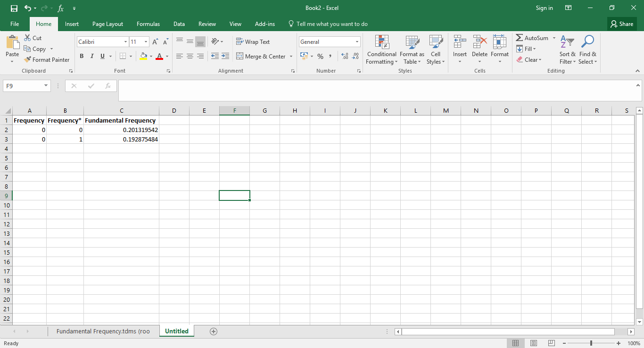Toggle middle vertical alignment
Viewport: 644px width, 348px height.
point(190,41)
